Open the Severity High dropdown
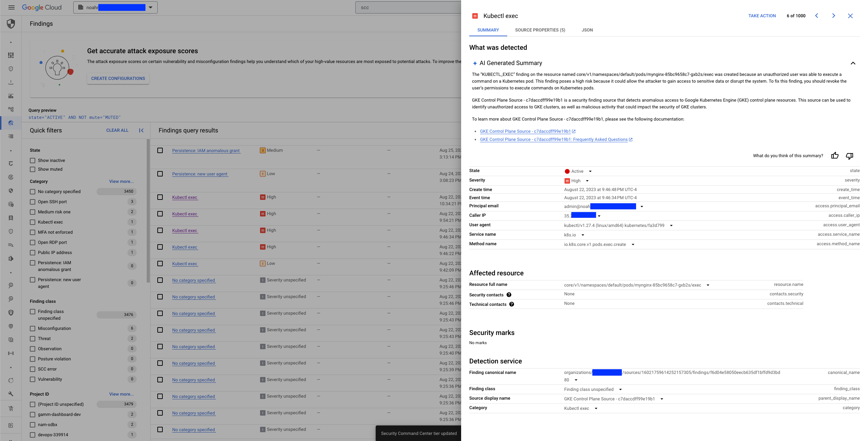 pos(587,181)
